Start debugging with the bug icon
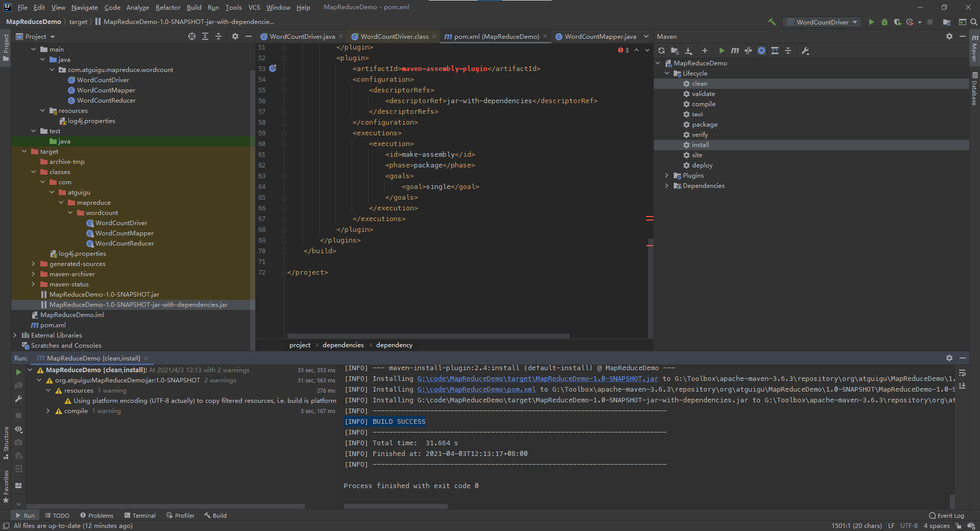 885,22
